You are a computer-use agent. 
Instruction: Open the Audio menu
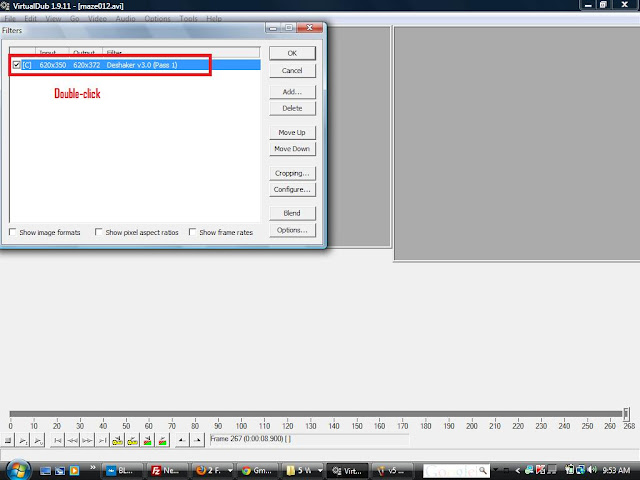(x=125, y=18)
